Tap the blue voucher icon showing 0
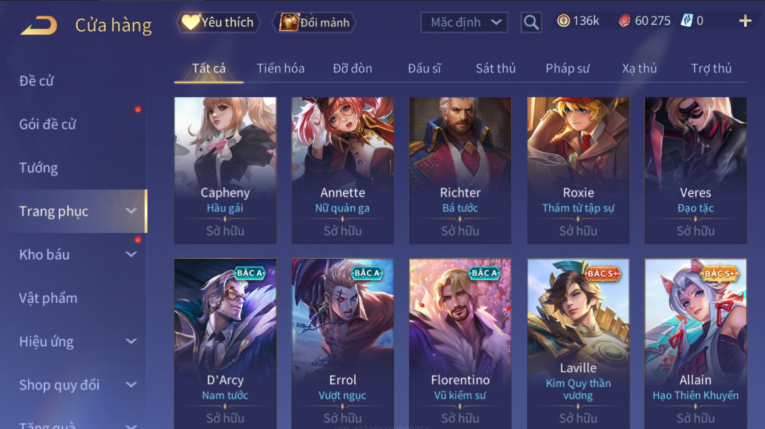The width and height of the screenshot is (765, 429). pyautogui.click(x=686, y=20)
